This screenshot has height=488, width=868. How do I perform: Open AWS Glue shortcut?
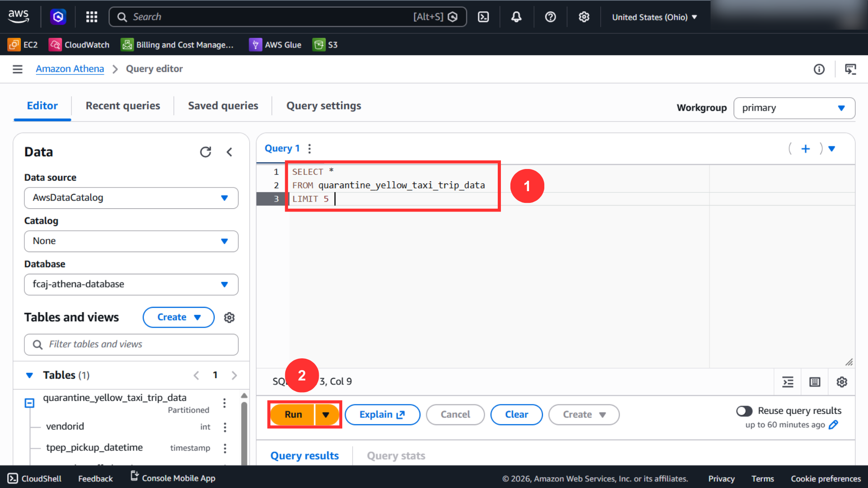275,45
